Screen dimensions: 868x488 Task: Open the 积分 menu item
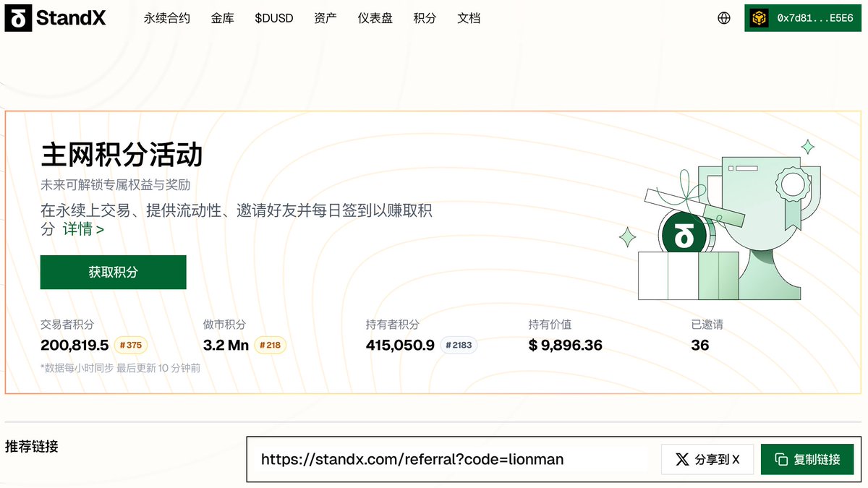pos(425,18)
